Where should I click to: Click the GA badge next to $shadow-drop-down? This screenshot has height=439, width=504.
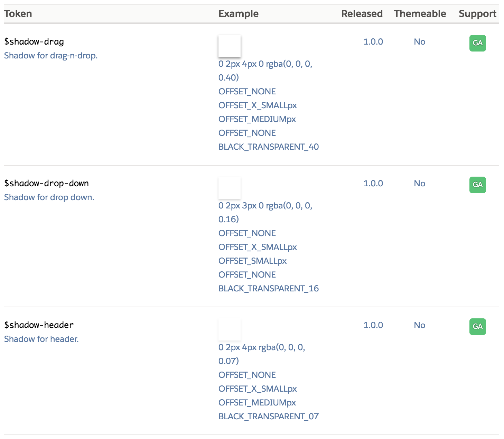pos(477,185)
